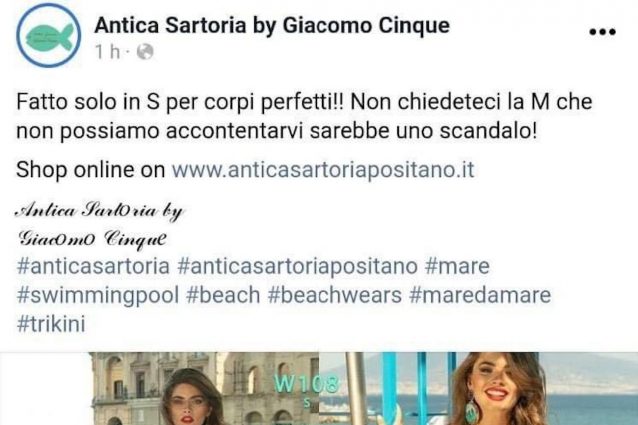The width and height of the screenshot is (638, 425).
Task: Open the www.anticasartoriapositano.it link
Action: tap(323, 169)
